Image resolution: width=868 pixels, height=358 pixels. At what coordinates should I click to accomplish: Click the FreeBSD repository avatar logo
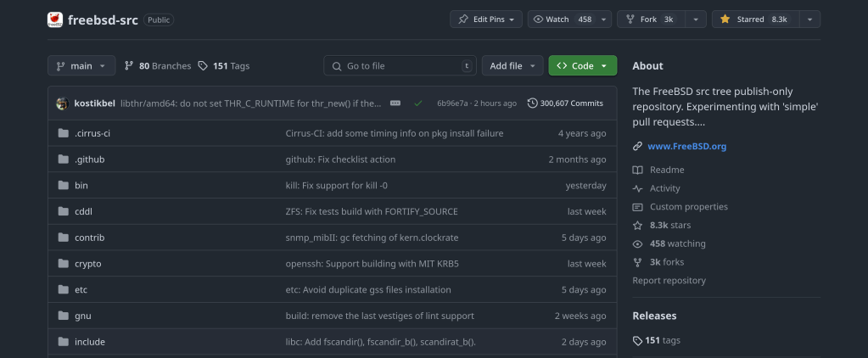point(55,20)
